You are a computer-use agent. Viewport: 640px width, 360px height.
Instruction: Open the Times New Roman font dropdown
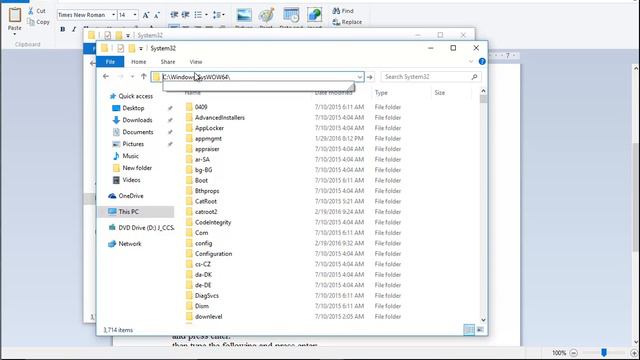pos(113,15)
